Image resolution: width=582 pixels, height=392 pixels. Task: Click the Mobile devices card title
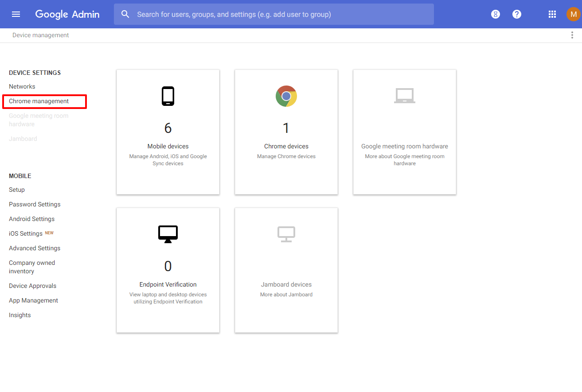click(168, 146)
